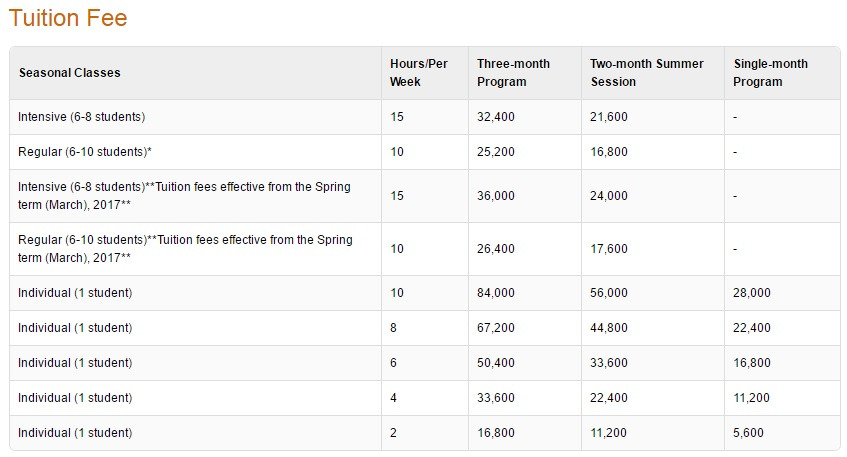Select the Two-month Summer Session header
The height and width of the screenshot is (457, 847).
(646, 73)
